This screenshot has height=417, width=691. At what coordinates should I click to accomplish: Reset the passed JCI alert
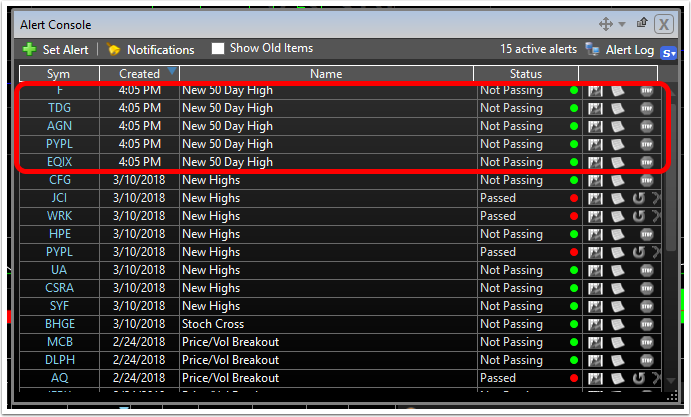coord(639,198)
